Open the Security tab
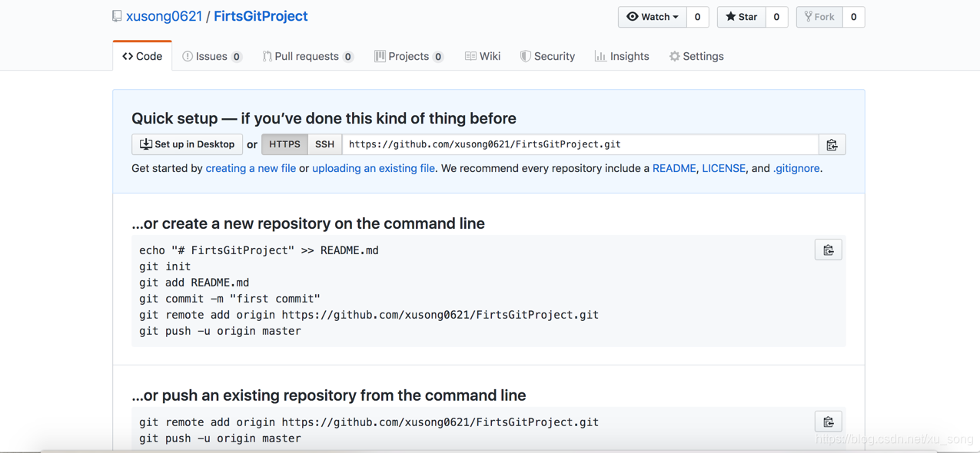This screenshot has width=980, height=453. (547, 56)
